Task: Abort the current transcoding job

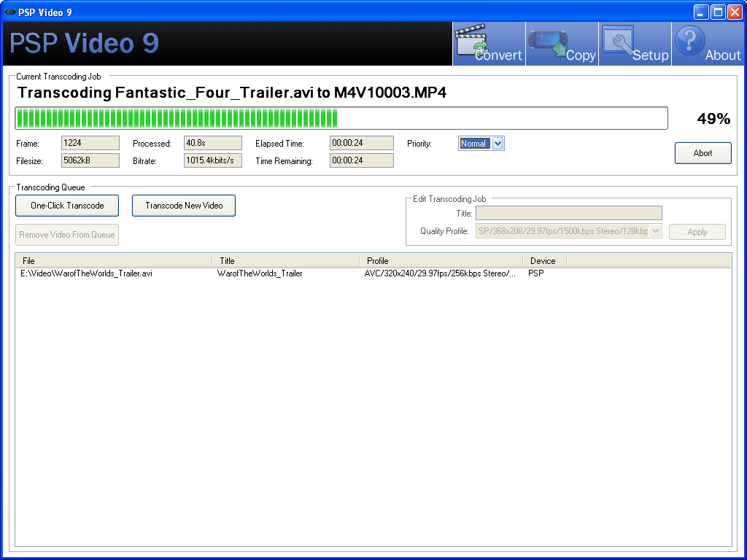Action: [x=703, y=153]
